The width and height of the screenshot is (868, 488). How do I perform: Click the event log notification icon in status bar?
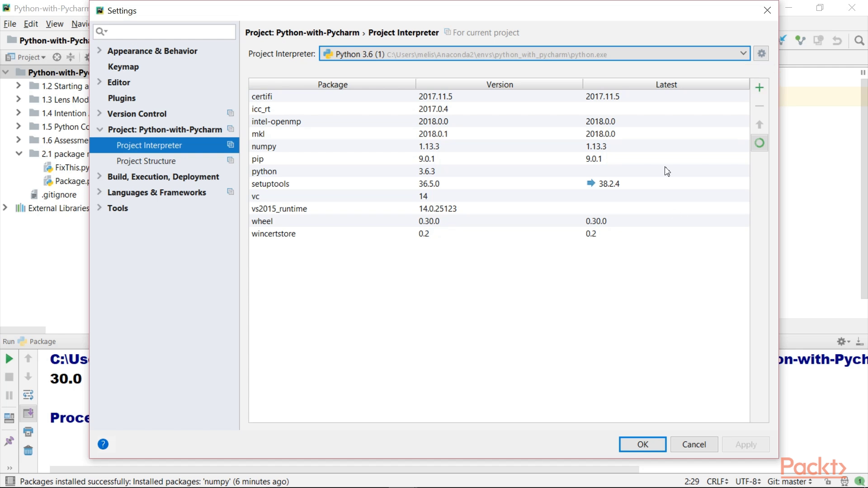[x=860, y=482]
